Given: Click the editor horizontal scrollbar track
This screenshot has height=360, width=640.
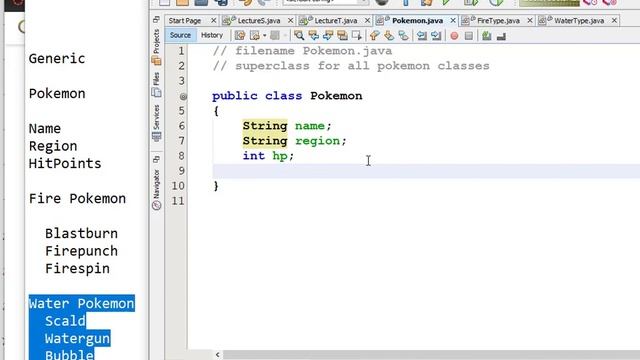Looking at the screenshot, I should 431,355.
